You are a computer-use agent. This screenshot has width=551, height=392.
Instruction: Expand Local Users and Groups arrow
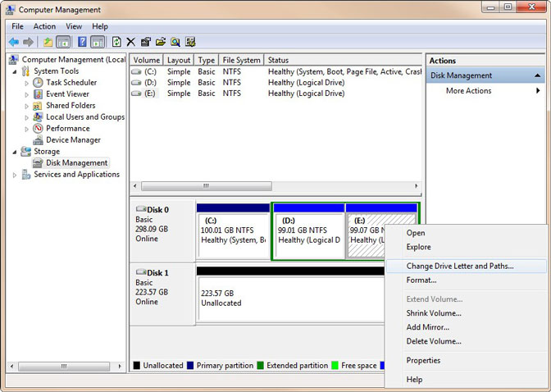click(x=27, y=118)
